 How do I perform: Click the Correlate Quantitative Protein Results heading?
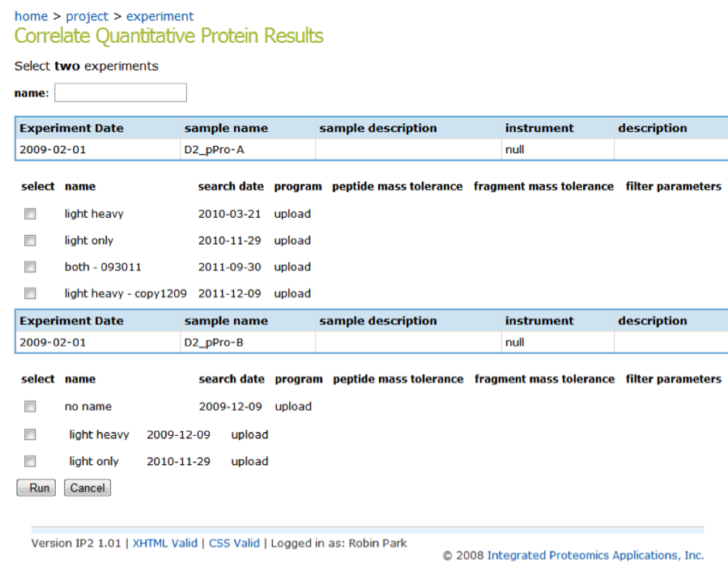click(x=169, y=36)
